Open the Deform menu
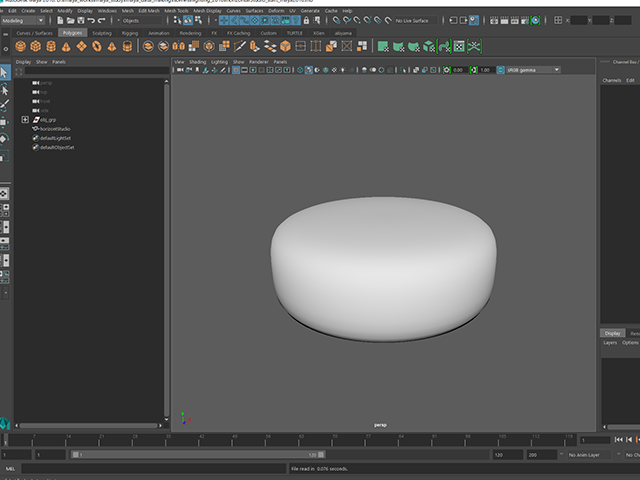The image size is (640, 480). 276,11
